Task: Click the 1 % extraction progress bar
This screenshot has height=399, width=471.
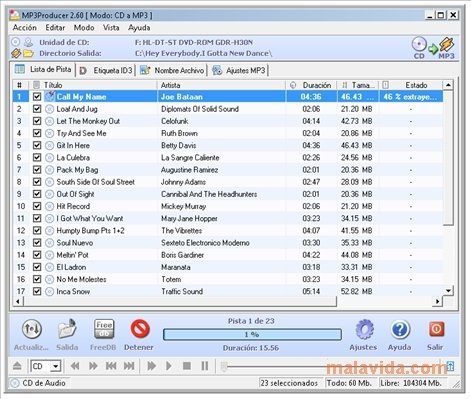Action: coord(252,334)
